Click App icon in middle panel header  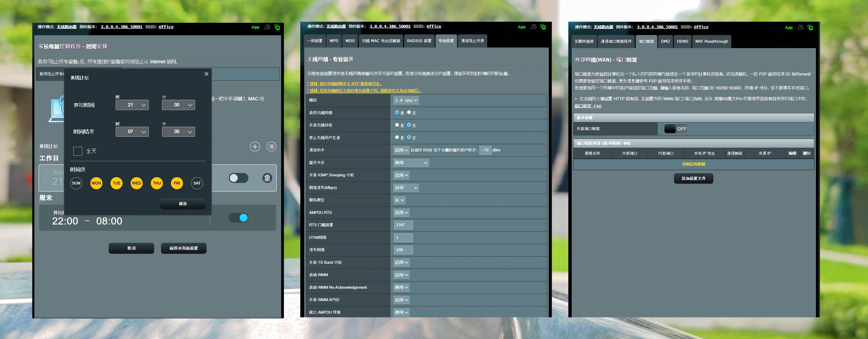(522, 27)
